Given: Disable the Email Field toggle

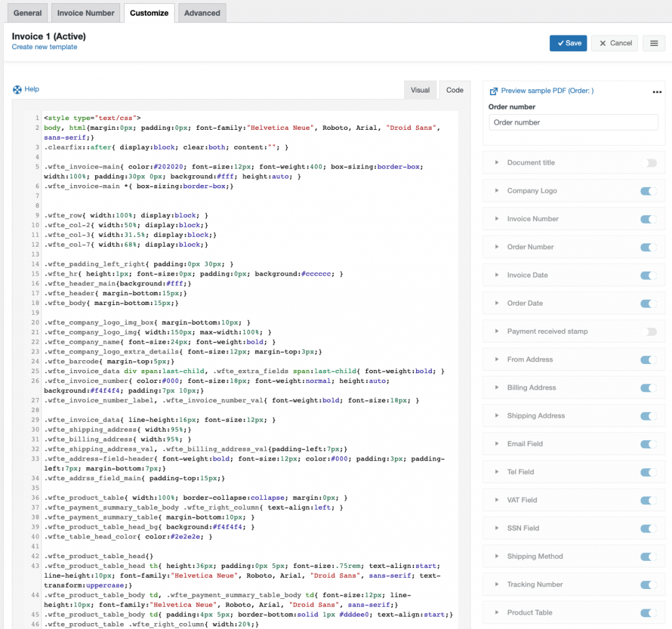Looking at the screenshot, I should (648, 444).
